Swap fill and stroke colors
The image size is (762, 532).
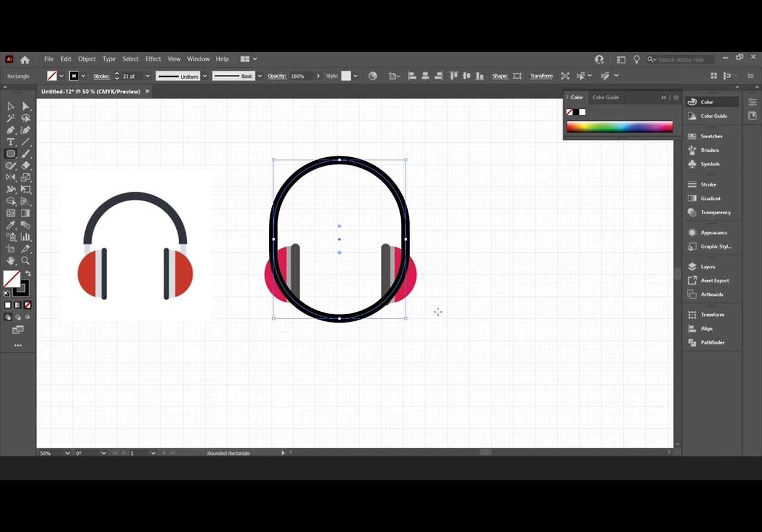click(x=27, y=274)
